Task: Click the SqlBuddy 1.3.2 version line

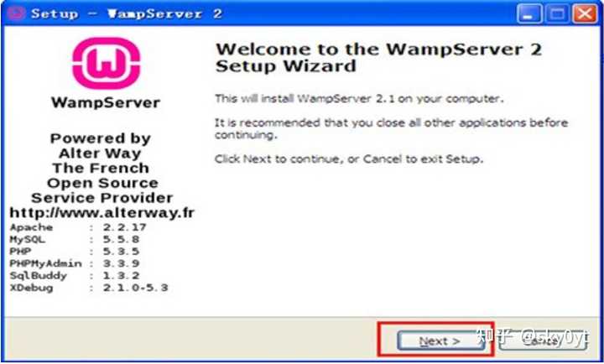Action: coord(75,276)
